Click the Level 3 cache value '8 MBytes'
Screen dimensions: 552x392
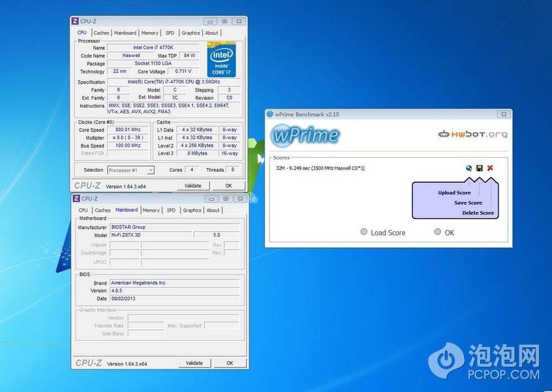[197, 153]
